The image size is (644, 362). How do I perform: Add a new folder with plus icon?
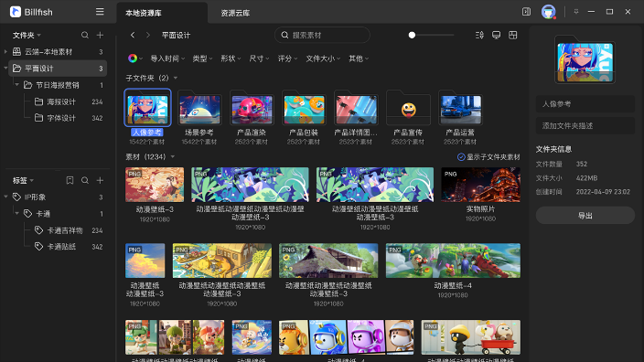coord(101,36)
